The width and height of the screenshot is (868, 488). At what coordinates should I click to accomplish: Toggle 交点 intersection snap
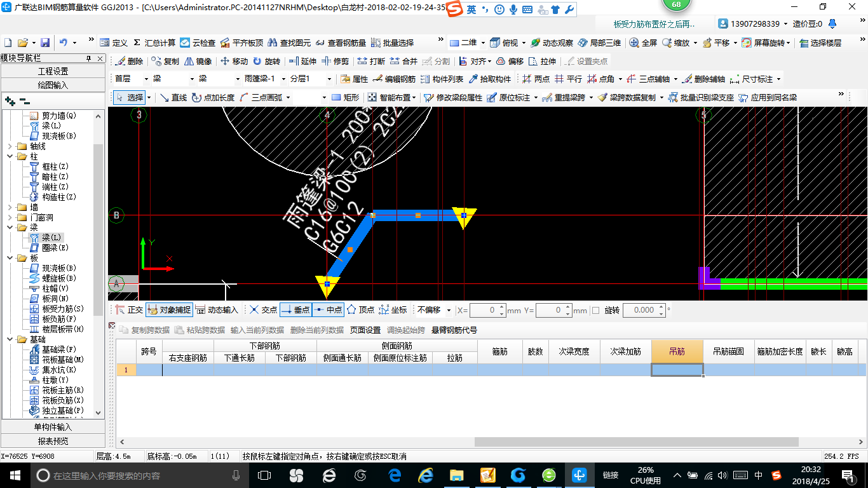pos(263,310)
